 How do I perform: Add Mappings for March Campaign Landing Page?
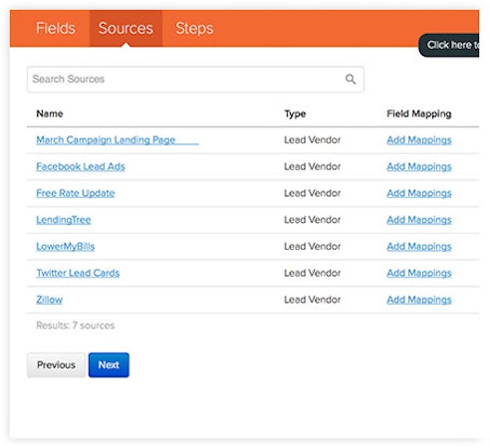[x=419, y=140]
